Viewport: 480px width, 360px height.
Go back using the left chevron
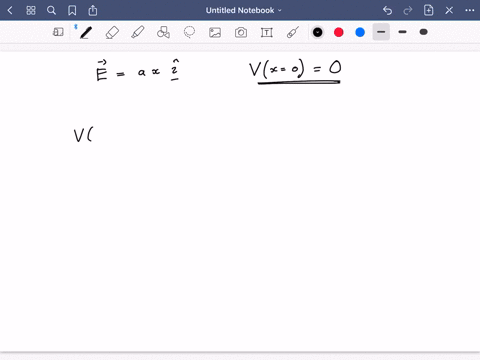pyautogui.click(x=10, y=10)
